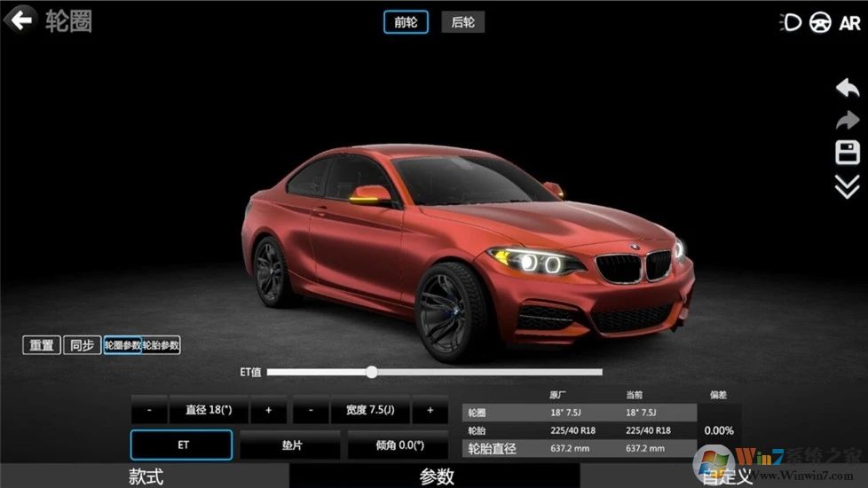Click the 轮胎直径 row label

tap(492, 449)
